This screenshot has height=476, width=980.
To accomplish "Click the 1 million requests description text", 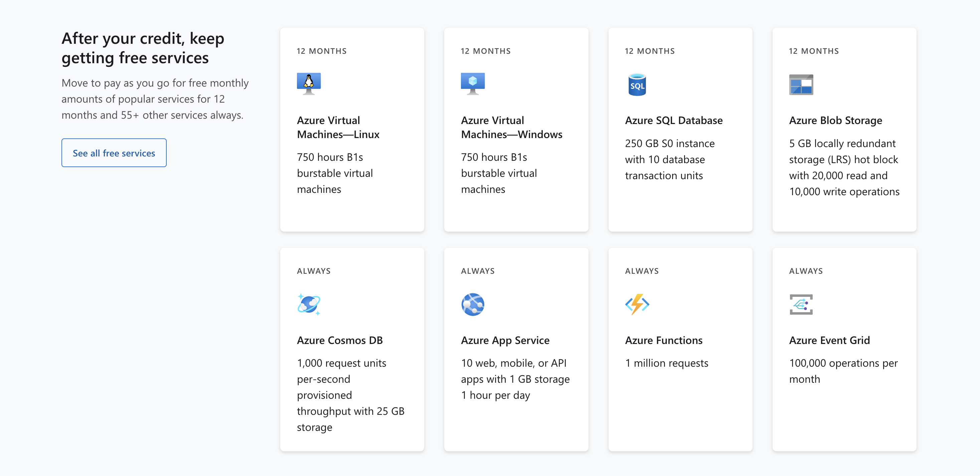I will (666, 363).
